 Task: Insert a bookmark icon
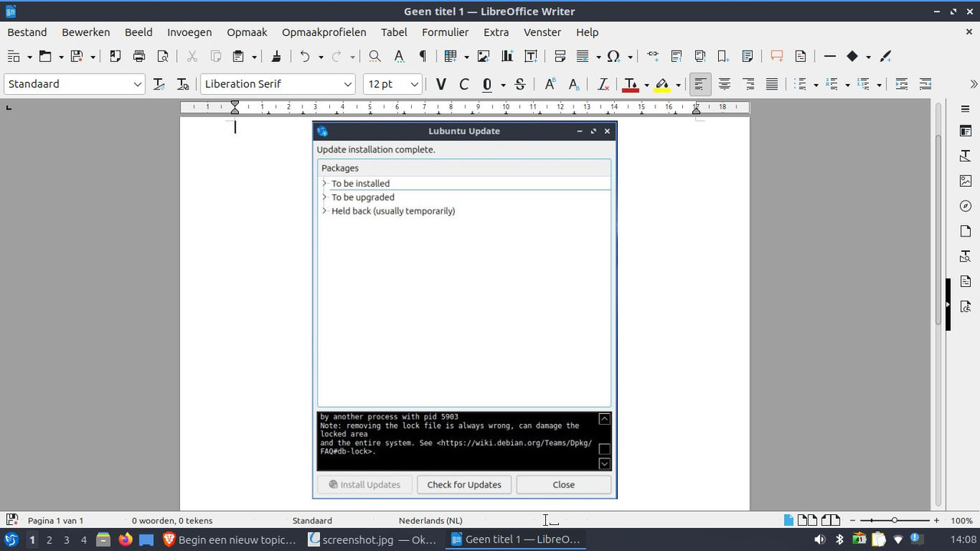[724, 56]
